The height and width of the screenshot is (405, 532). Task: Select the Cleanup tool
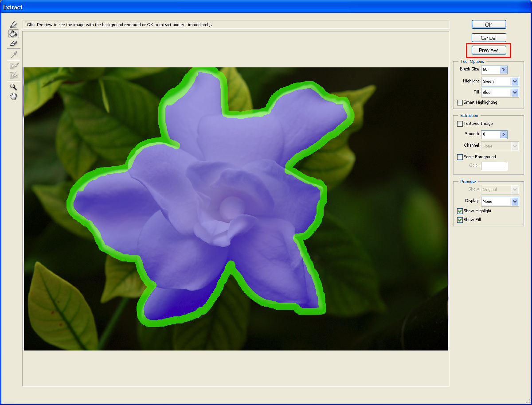coord(13,65)
